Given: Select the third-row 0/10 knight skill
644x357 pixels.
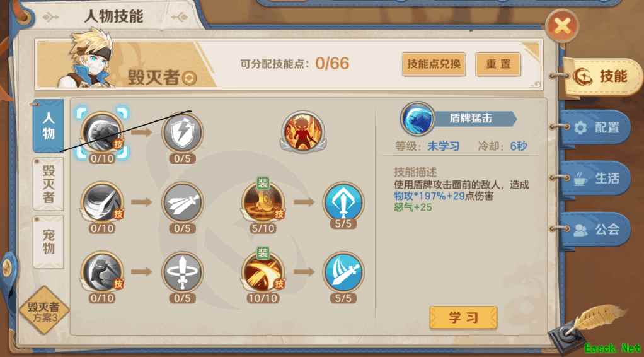Looking at the screenshot, I should point(102,272).
